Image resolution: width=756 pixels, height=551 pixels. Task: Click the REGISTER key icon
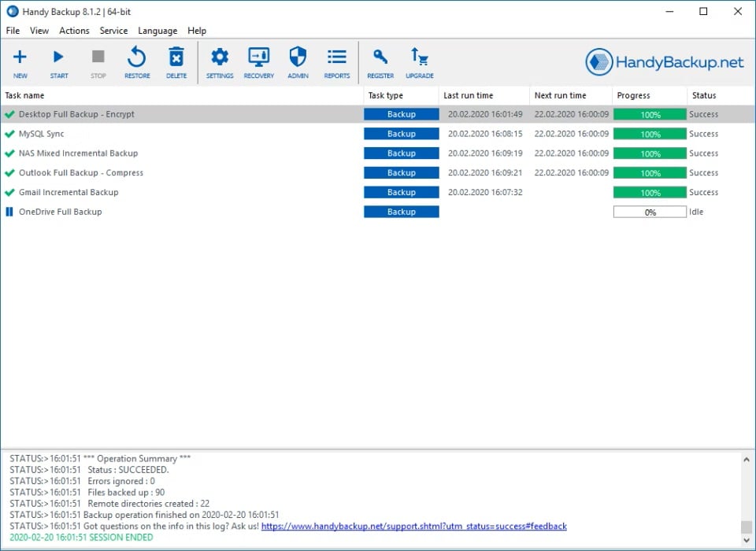(380, 63)
